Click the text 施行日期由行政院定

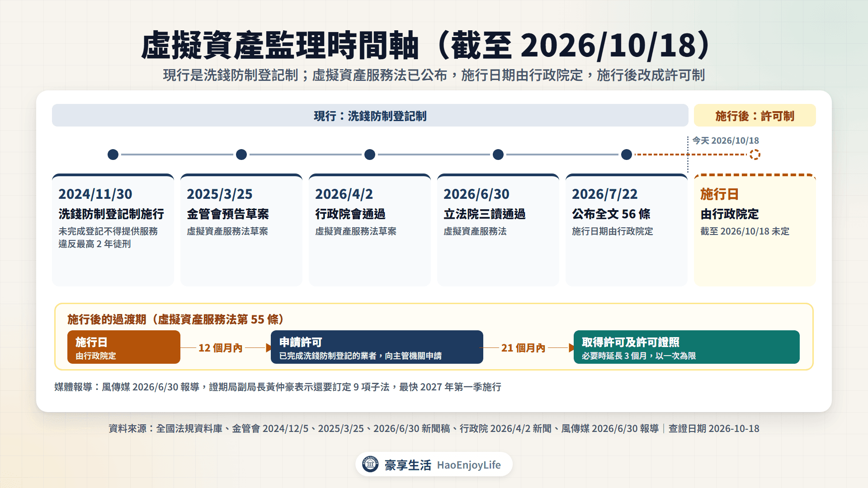pyautogui.click(x=613, y=231)
